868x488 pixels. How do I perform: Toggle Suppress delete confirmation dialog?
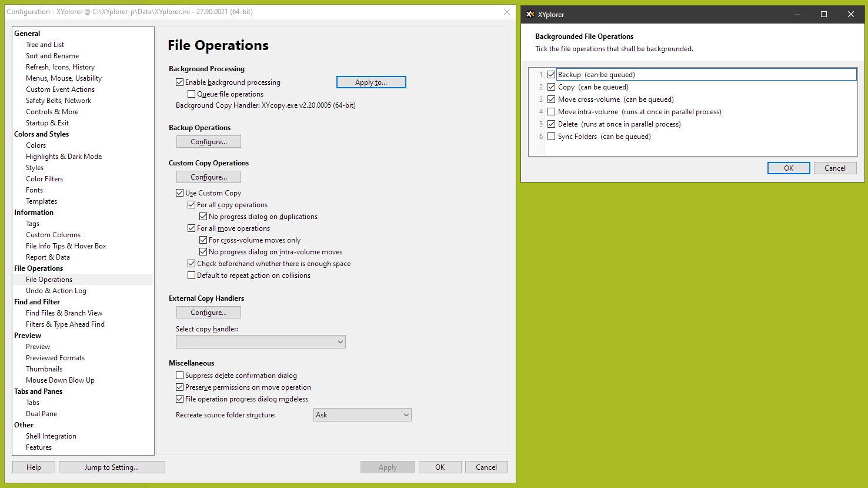pos(179,376)
